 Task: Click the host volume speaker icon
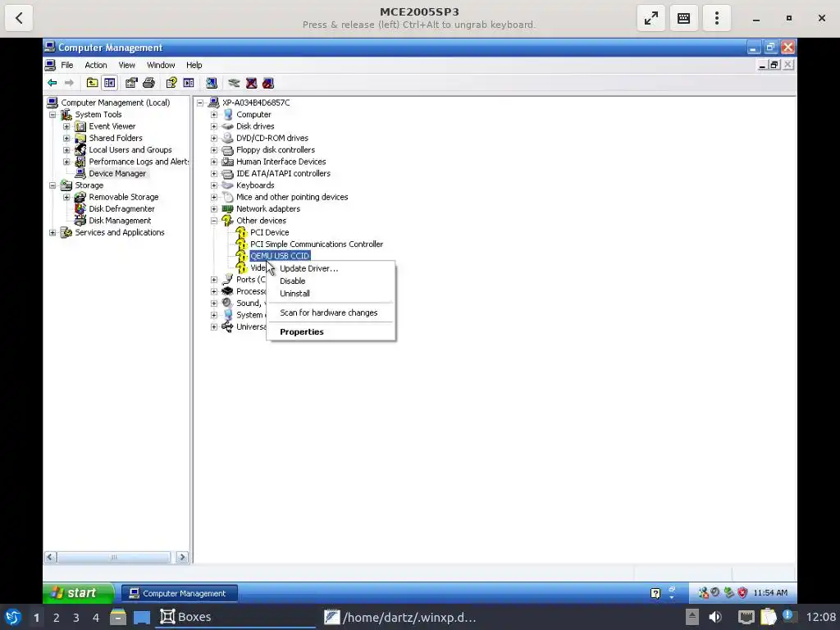[x=715, y=617]
